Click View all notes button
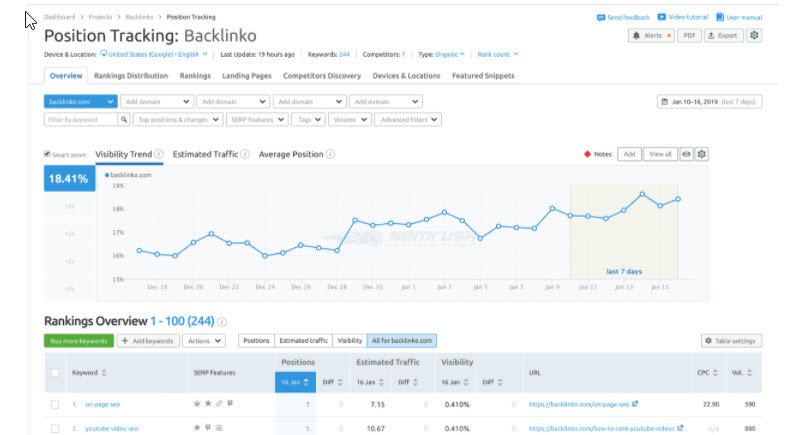This screenshot has height=435, width=790. tap(660, 154)
